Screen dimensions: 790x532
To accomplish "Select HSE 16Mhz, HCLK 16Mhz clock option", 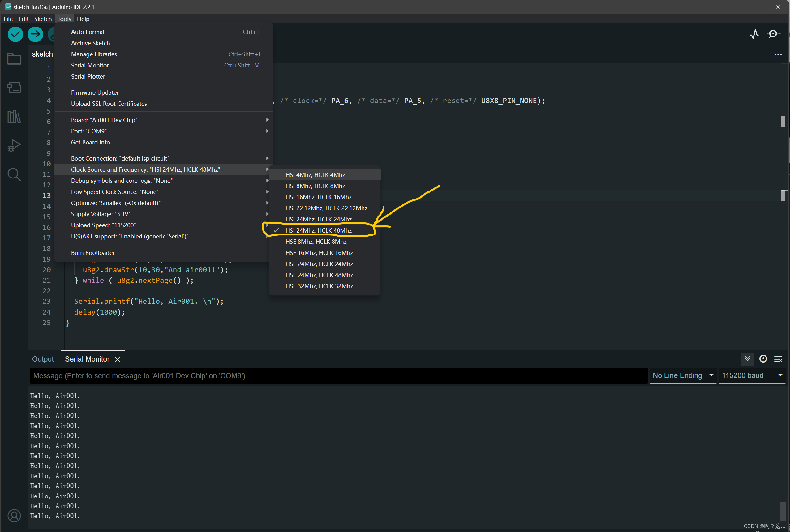I will coord(324,253).
